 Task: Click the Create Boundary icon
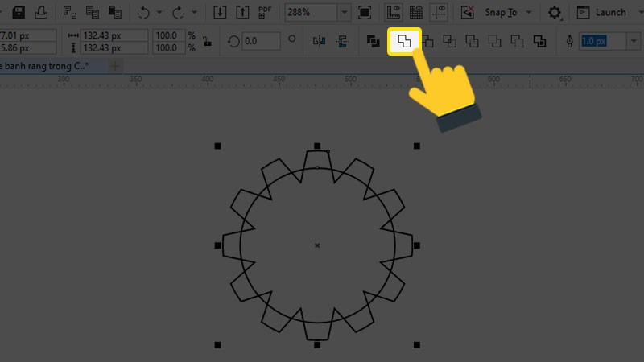(539, 41)
